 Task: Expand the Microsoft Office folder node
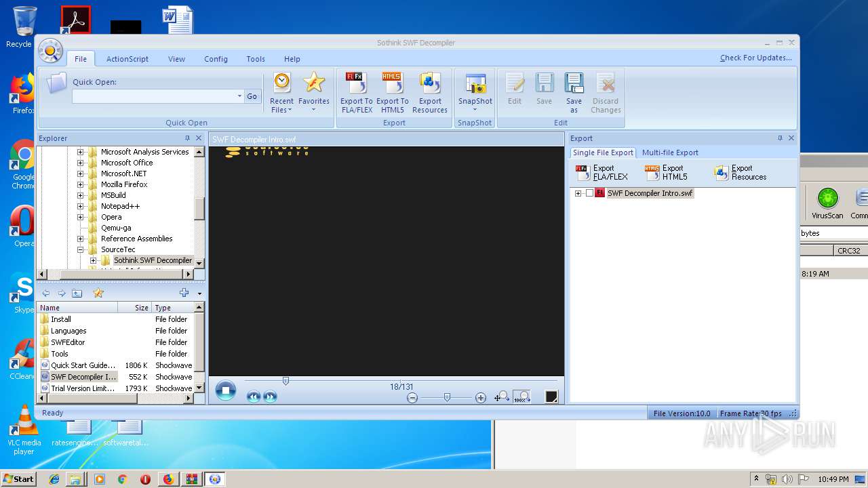tap(80, 163)
